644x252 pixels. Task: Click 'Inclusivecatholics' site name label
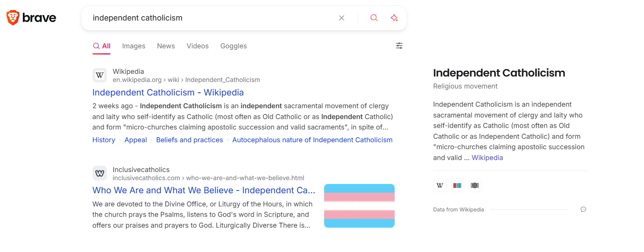pyautogui.click(x=141, y=170)
